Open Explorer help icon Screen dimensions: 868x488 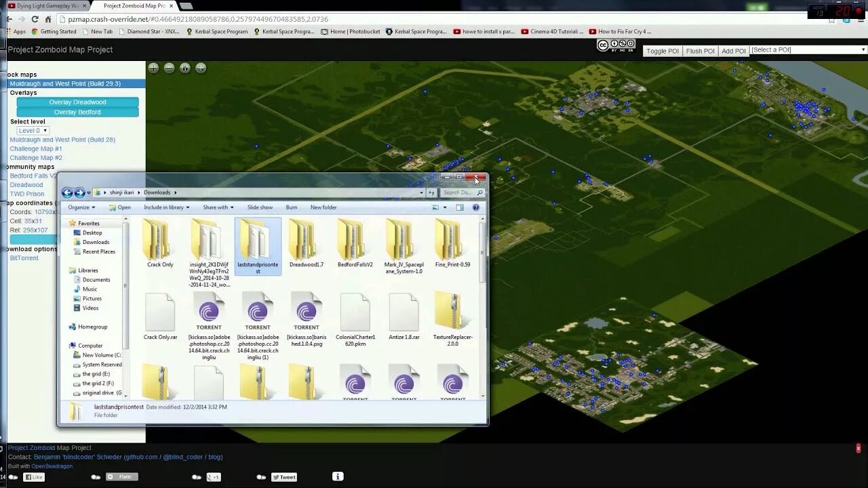tap(476, 207)
